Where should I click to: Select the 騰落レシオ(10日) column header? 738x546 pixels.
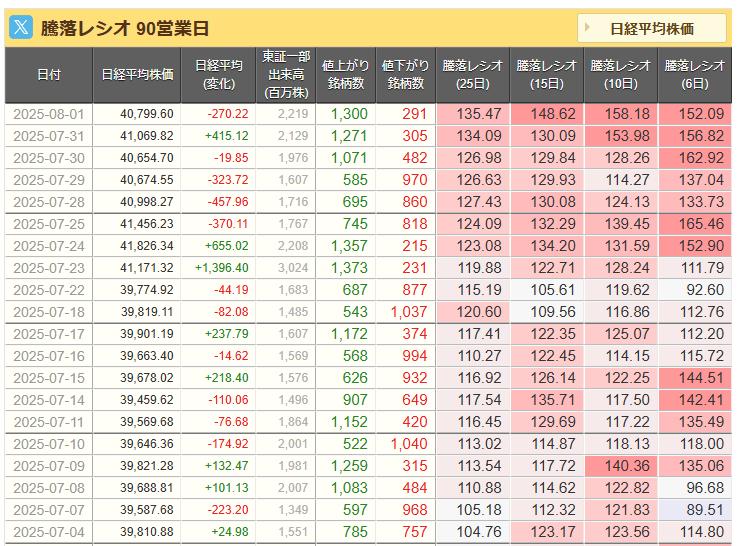tap(621, 74)
